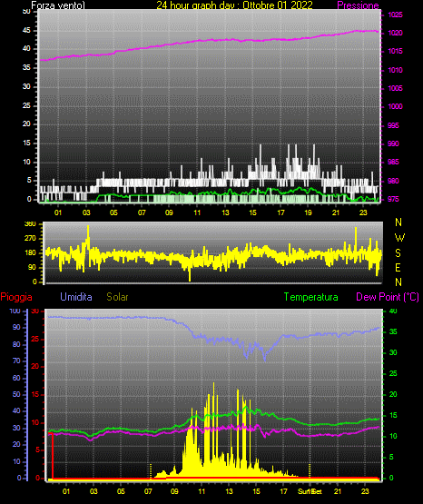Click hour "13" on the bottom chart axis
Screen dimensions: 423x504
pyautogui.click(x=229, y=491)
